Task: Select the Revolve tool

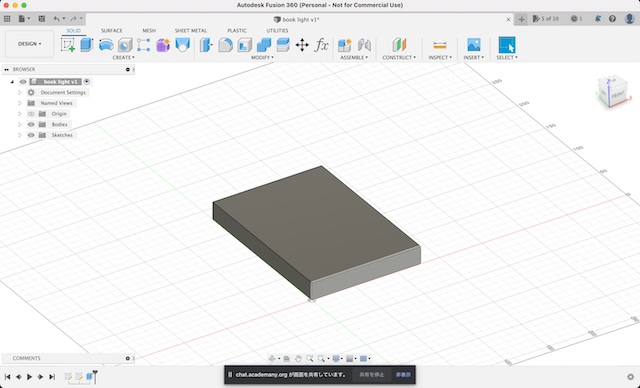Action: [x=106, y=45]
